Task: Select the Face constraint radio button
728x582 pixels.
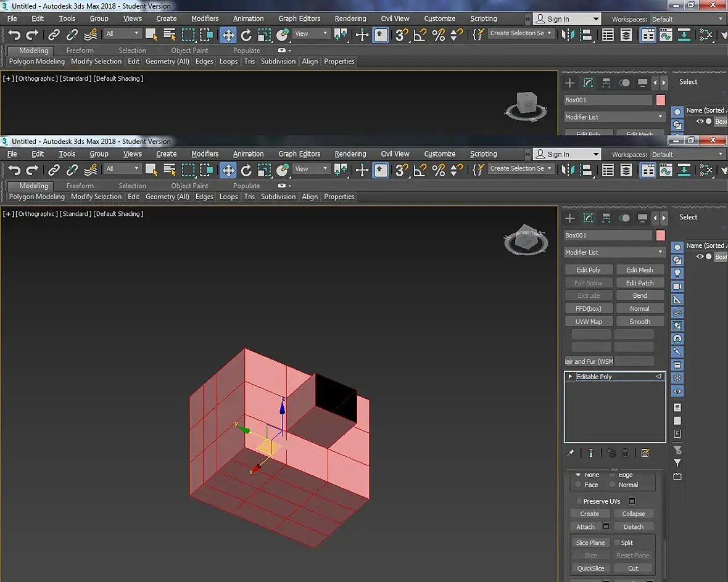Action: point(578,485)
